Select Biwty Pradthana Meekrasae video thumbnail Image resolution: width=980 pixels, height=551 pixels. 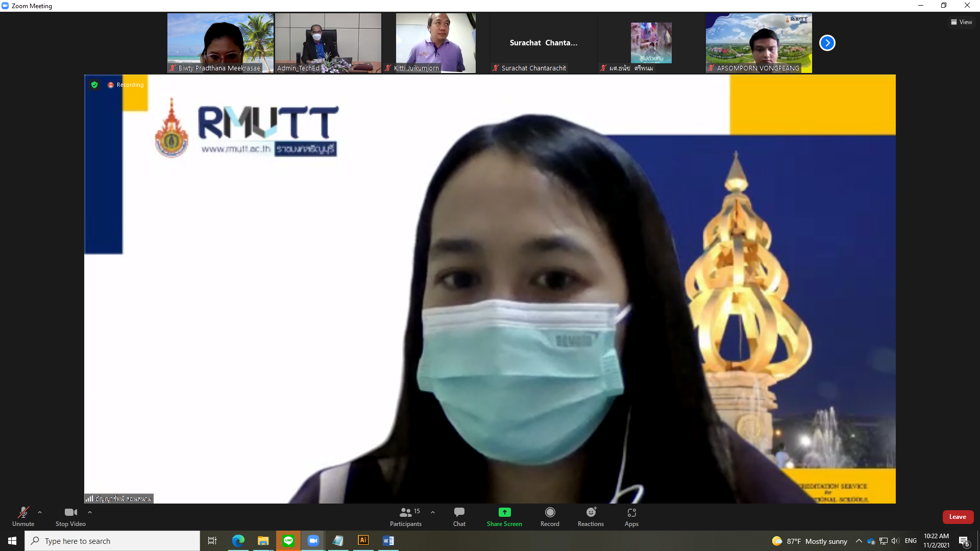click(220, 43)
